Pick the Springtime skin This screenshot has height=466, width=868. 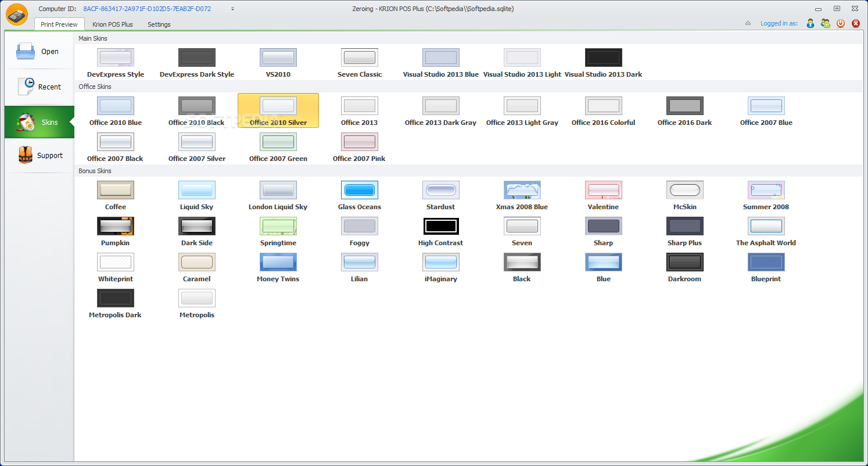point(278,231)
